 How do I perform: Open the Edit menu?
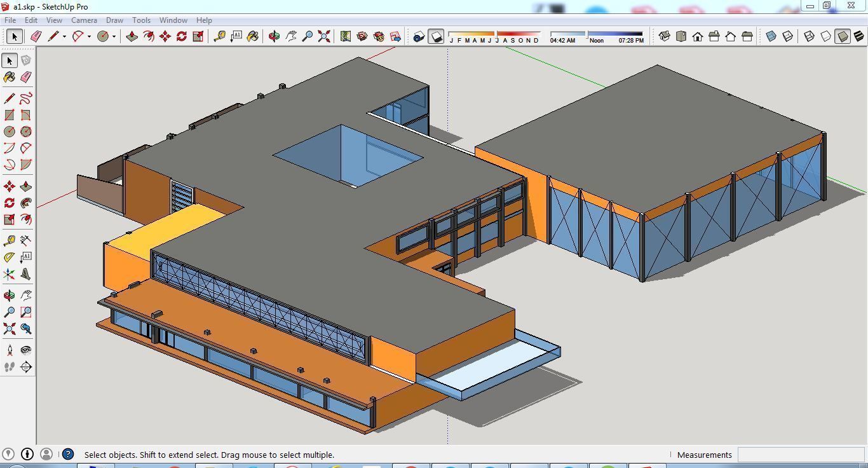pos(31,20)
